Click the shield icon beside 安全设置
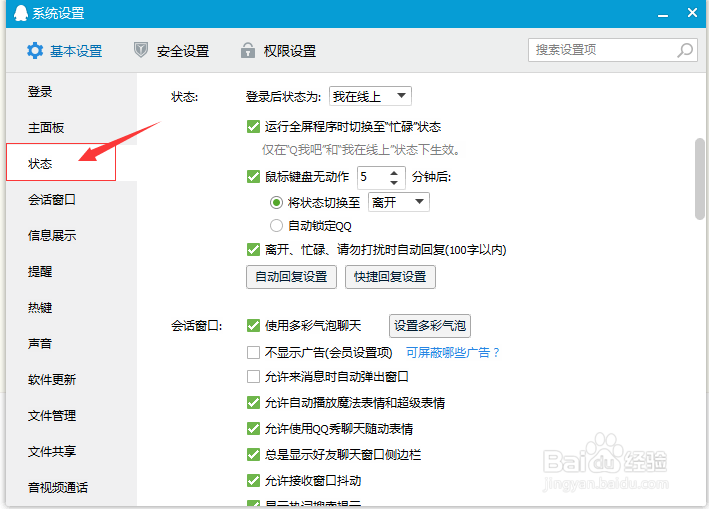 coord(141,50)
